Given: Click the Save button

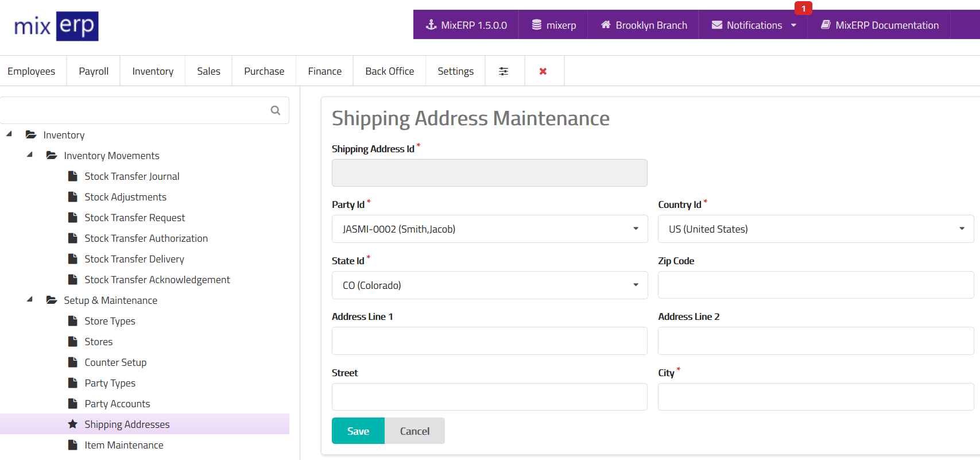Looking at the screenshot, I should tap(358, 431).
